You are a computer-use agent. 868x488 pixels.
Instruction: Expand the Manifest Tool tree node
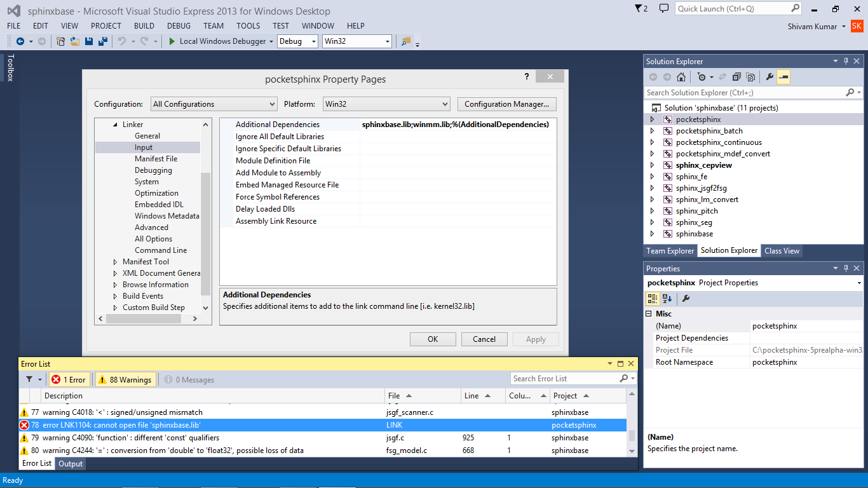(116, 262)
